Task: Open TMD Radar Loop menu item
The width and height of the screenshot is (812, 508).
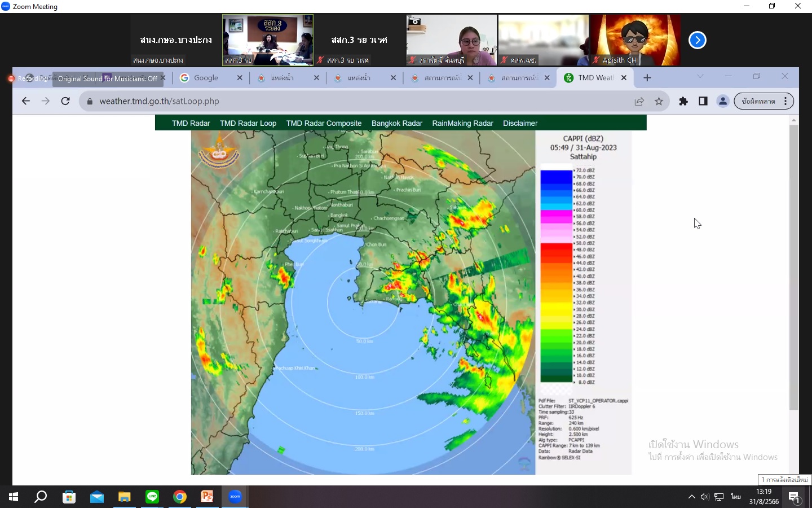Action: [x=248, y=123]
